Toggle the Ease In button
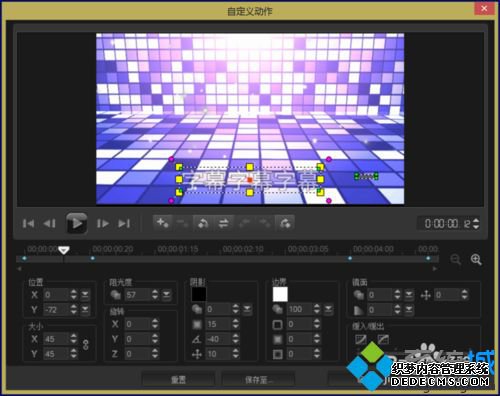 click(x=361, y=339)
